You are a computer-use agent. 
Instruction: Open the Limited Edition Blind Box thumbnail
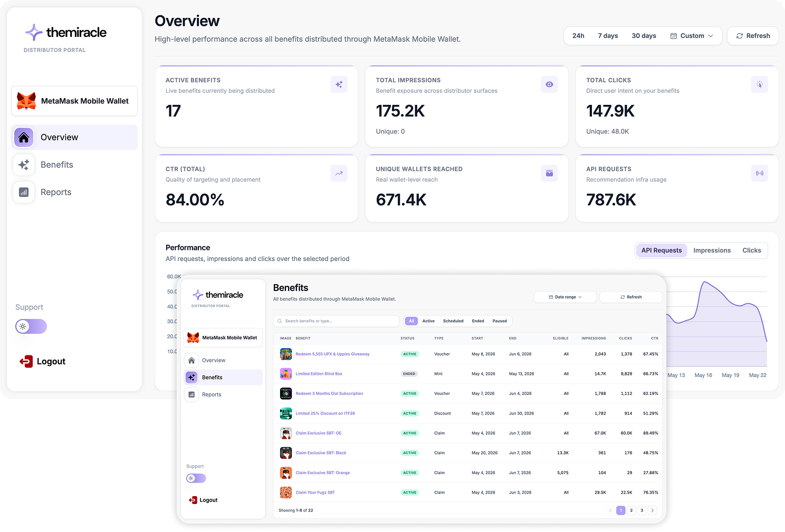click(x=286, y=374)
